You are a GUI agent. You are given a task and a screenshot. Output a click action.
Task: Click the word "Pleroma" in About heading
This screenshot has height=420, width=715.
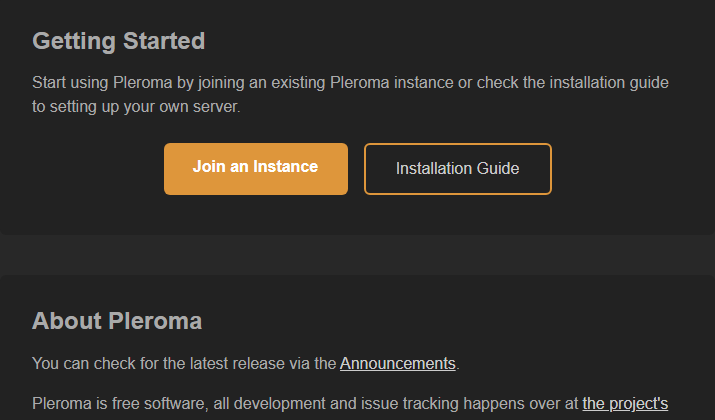click(x=155, y=321)
